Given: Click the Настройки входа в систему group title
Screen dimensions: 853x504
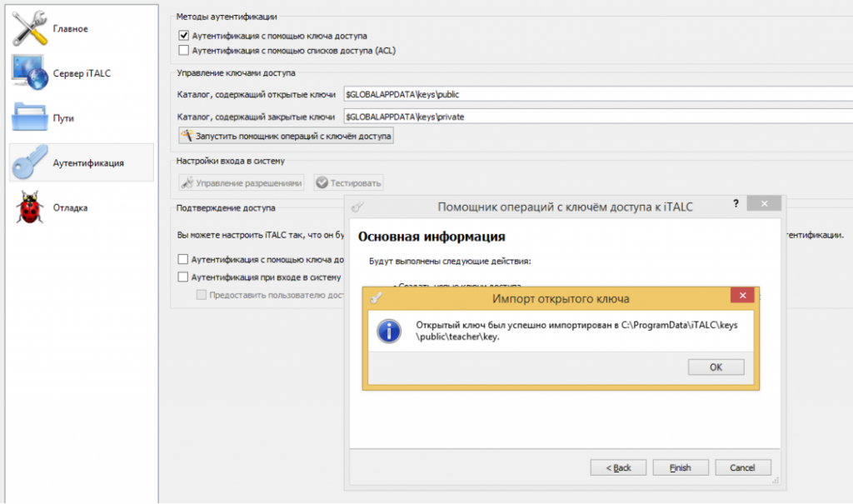Looking at the screenshot, I should (x=230, y=161).
